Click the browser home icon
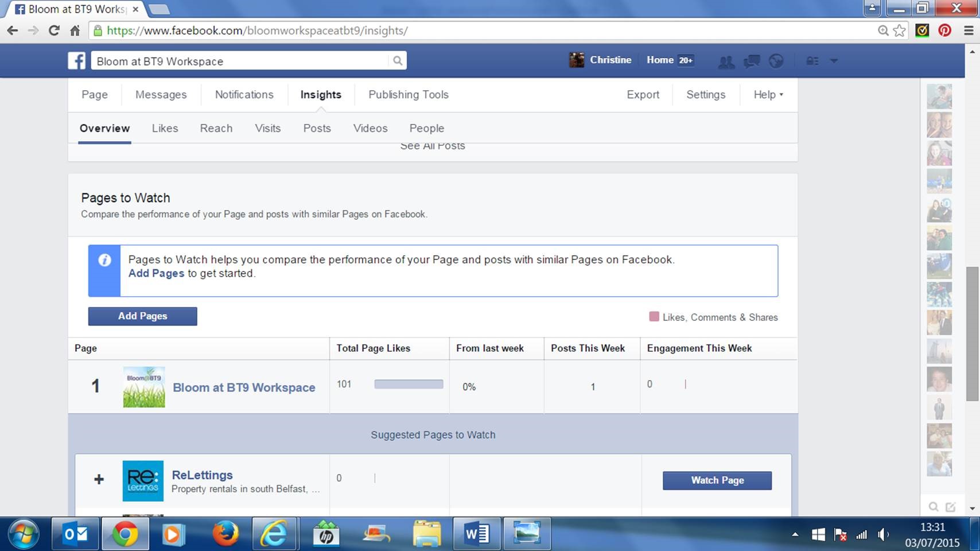 click(x=75, y=30)
